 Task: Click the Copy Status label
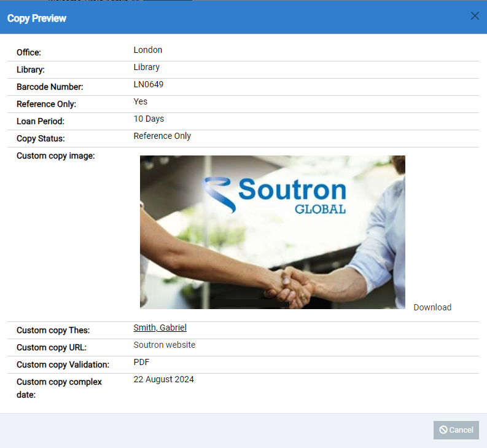41,138
